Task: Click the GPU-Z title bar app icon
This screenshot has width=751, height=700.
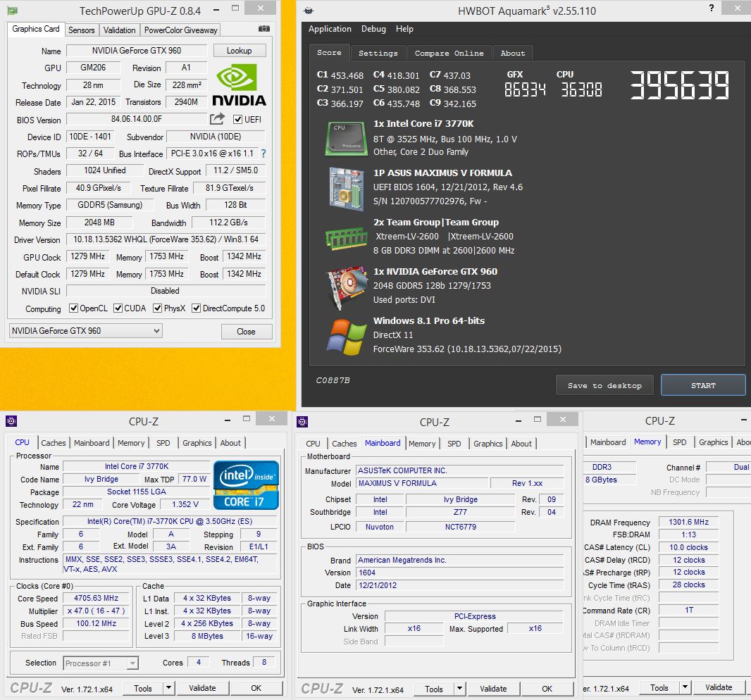Action: (x=12, y=11)
